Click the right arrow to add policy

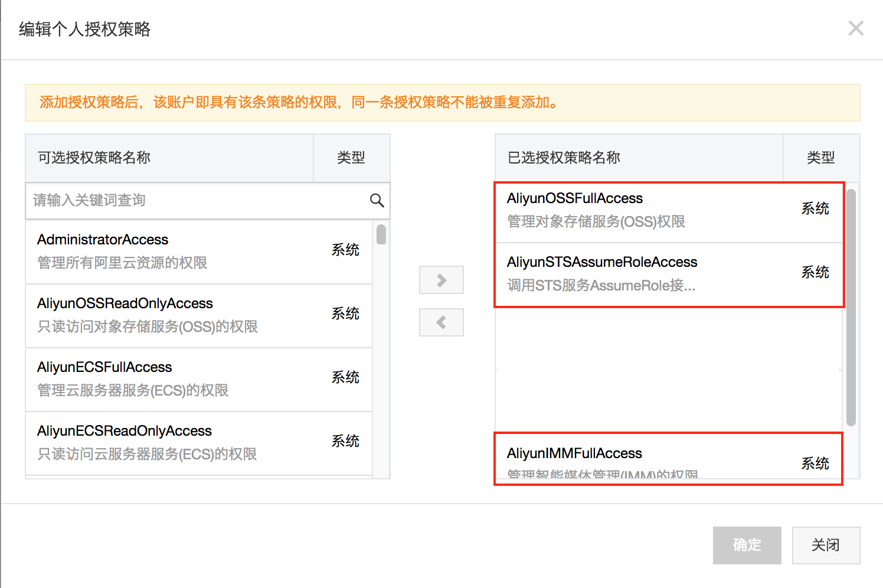coord(441,280)
